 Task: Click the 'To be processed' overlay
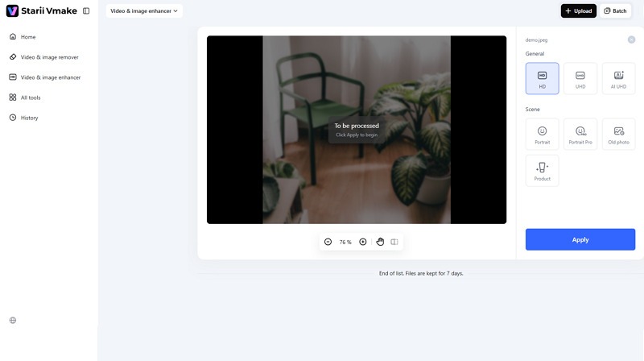pyautogui.click(x=357, y=130)
